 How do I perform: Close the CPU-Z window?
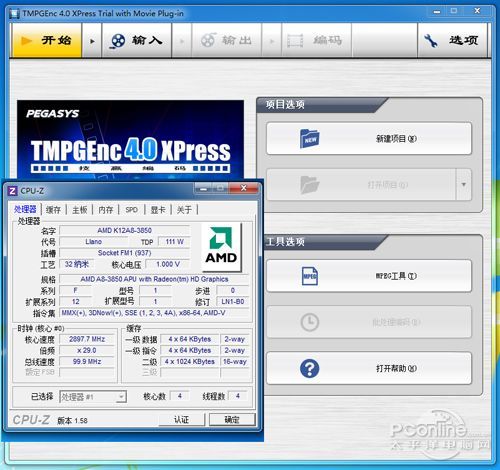pyautogui.click(x=244, y=189)
